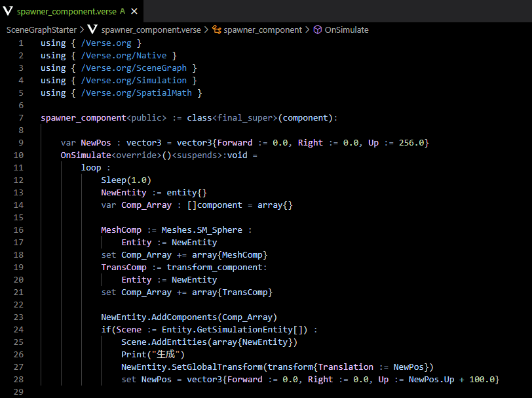Click entity{} constructor on line 13
Screen dimensions: 532x398
187,193
